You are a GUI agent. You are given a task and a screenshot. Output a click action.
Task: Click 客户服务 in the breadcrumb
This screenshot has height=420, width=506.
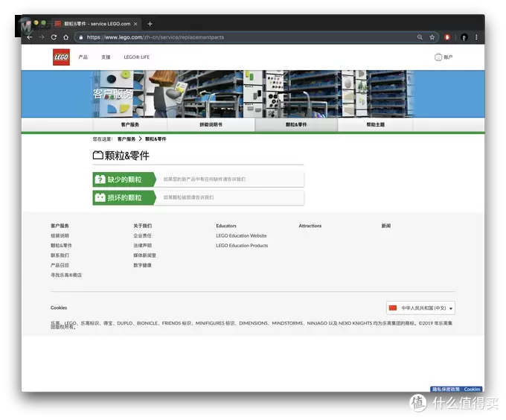pyautogui.click(x=126, y=139)
